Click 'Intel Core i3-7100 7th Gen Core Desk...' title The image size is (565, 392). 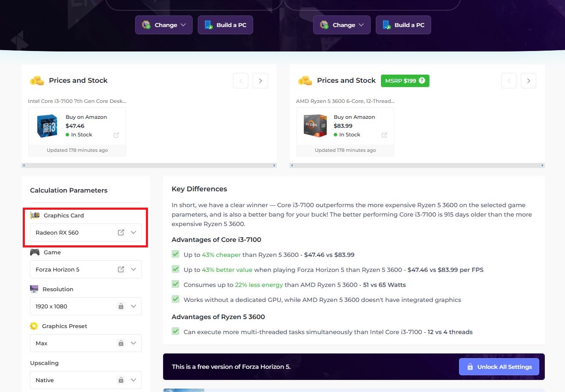pos(77,101)
